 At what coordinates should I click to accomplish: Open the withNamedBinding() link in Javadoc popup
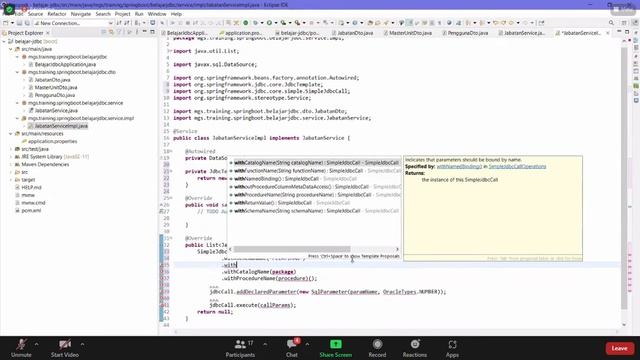(459, 167)
